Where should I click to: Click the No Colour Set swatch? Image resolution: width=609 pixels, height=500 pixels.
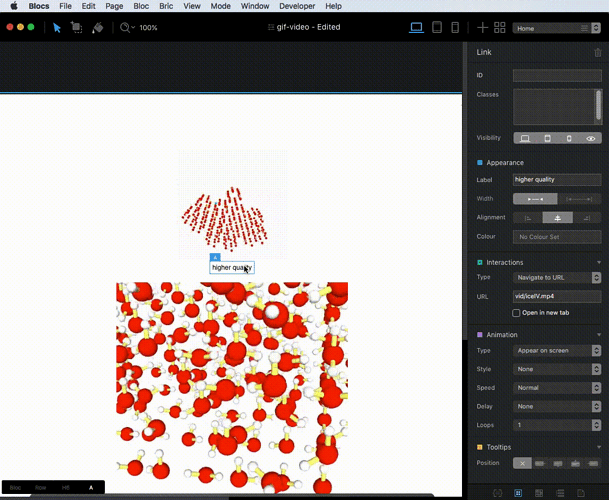(557, 237)
